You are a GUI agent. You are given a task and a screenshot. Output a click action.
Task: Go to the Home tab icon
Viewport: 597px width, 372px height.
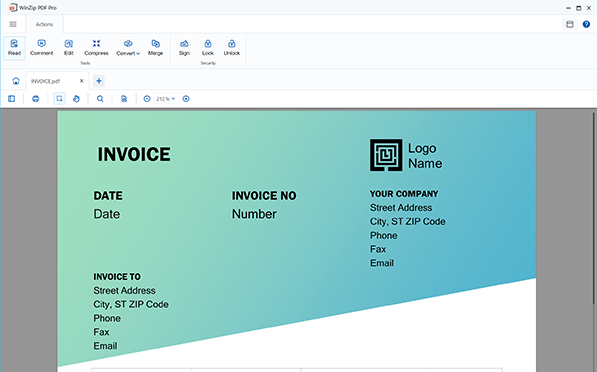pos(16,81)
